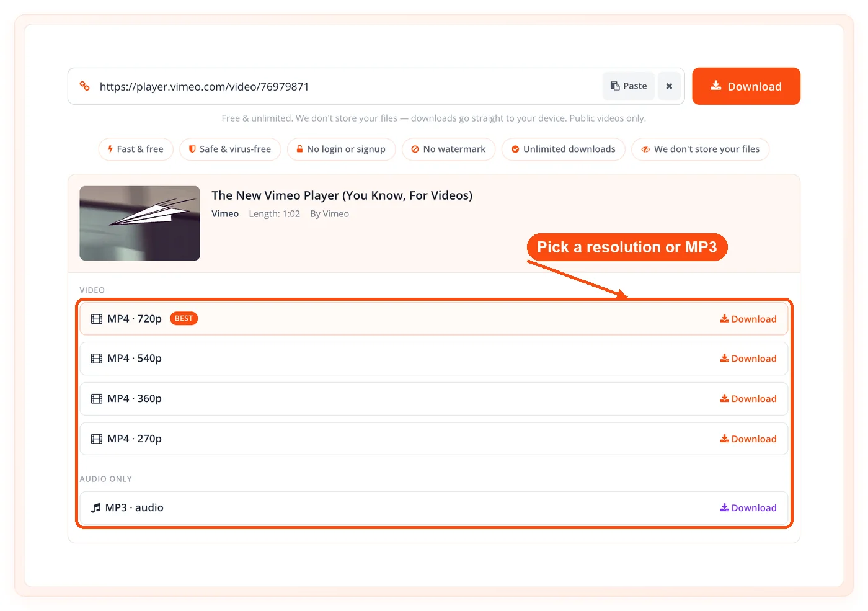This screenshot has height=611, width=868.
Task: Click the Vimeo source label under title
Action: click(x=225, y=214)
